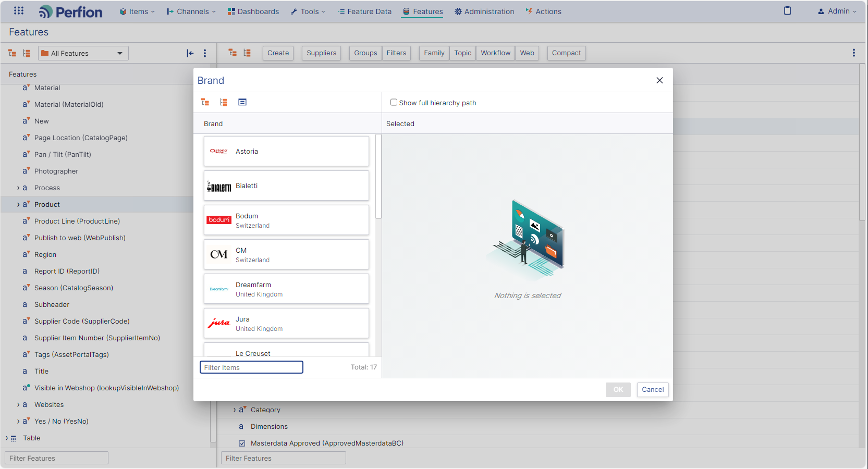Click the Workflow button

[x=496, y=53]
